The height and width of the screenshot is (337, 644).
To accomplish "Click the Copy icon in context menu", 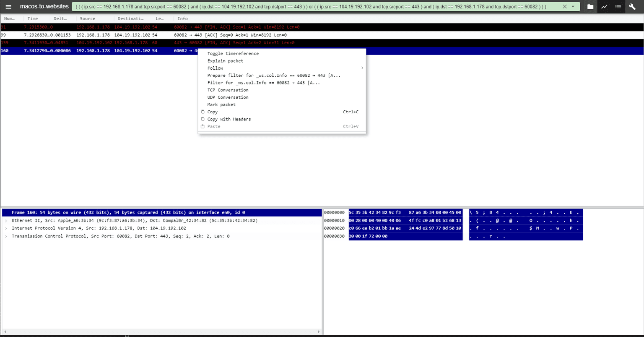I will (203, 112).
